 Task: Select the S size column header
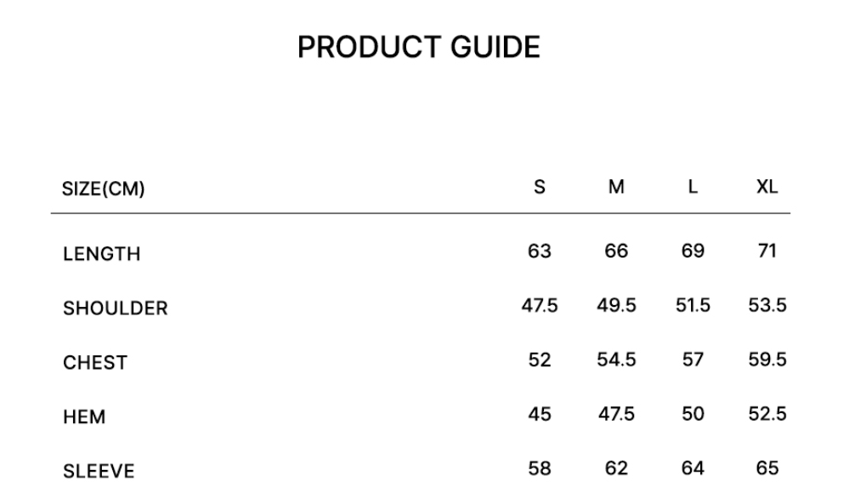tap(540, 187)
